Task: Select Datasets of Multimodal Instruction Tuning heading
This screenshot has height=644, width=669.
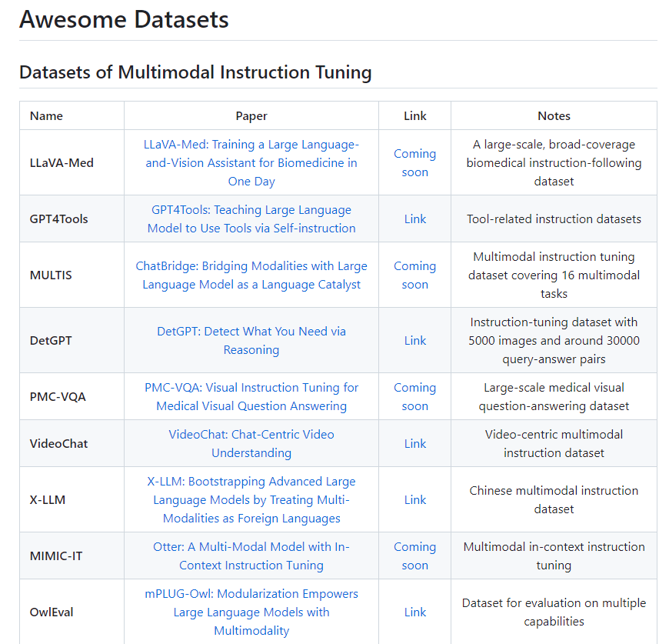Action: coord(195,72)
